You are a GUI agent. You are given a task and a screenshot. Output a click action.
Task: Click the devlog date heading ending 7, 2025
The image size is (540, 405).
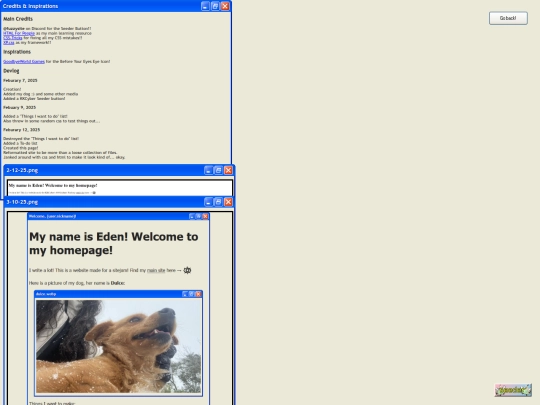coord(20,80)
